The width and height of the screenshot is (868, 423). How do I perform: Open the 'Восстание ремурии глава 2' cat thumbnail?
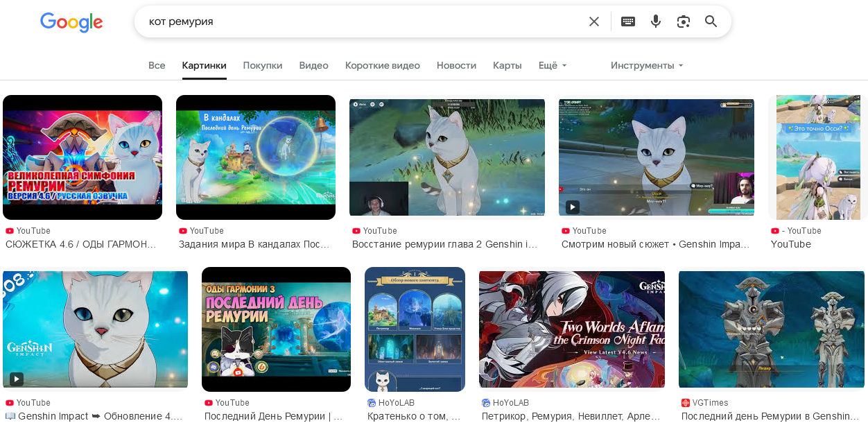coord(447,157)
